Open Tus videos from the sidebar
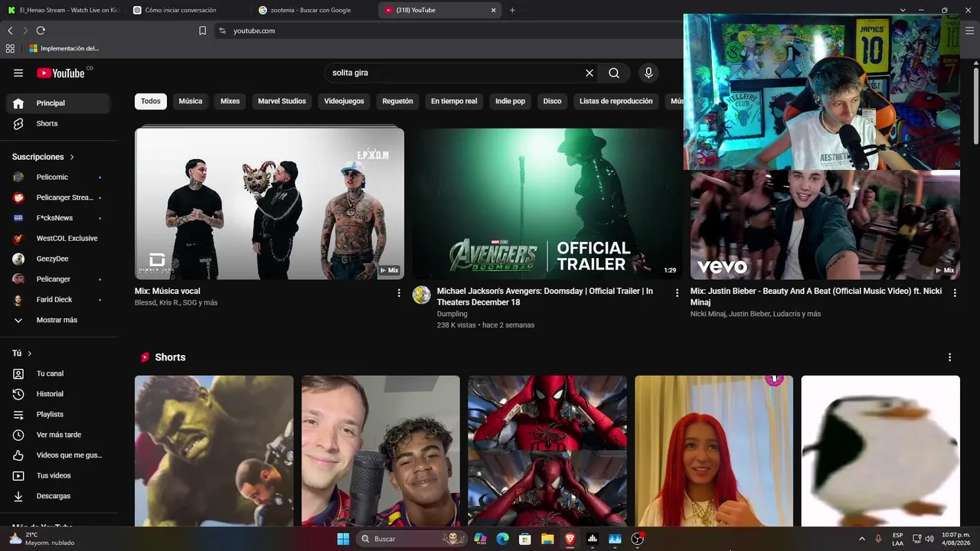 pyautogui.click(x=58, y=475)
